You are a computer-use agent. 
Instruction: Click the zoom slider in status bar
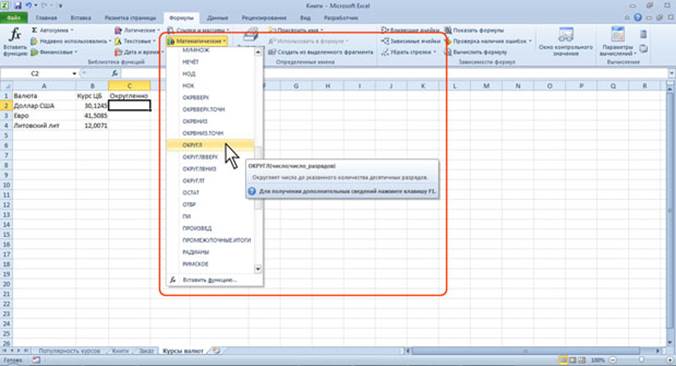coord(642,360)
